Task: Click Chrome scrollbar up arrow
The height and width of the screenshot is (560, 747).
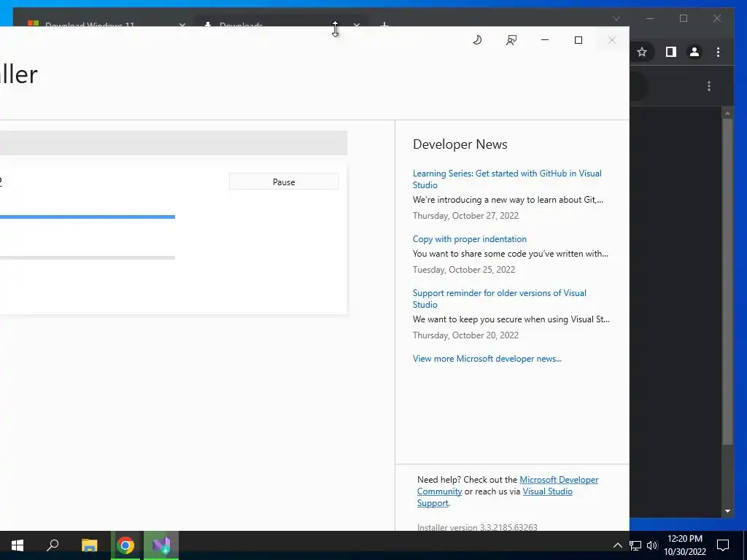Action: (727, 113)
